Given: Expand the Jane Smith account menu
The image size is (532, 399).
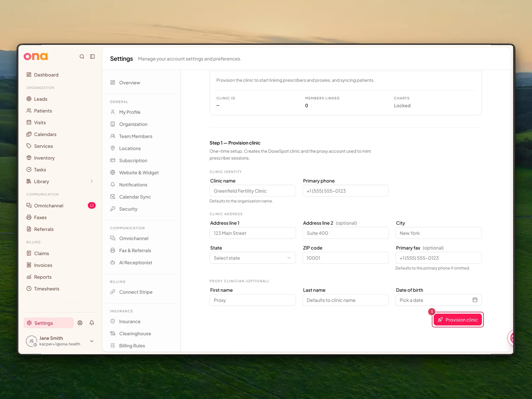Looking at the screenshot, I should coord(92,341).
